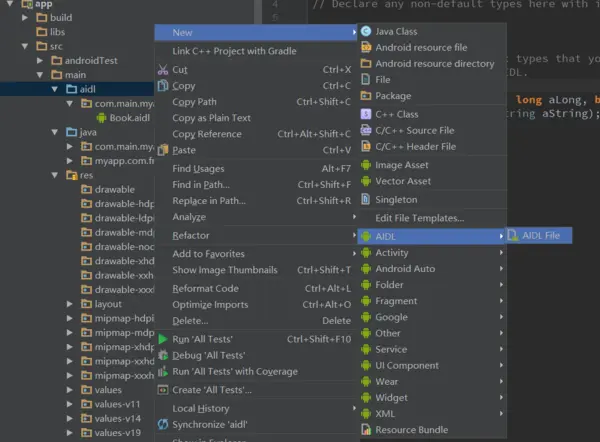Click the Package folder icon

[x=366, y=96]
